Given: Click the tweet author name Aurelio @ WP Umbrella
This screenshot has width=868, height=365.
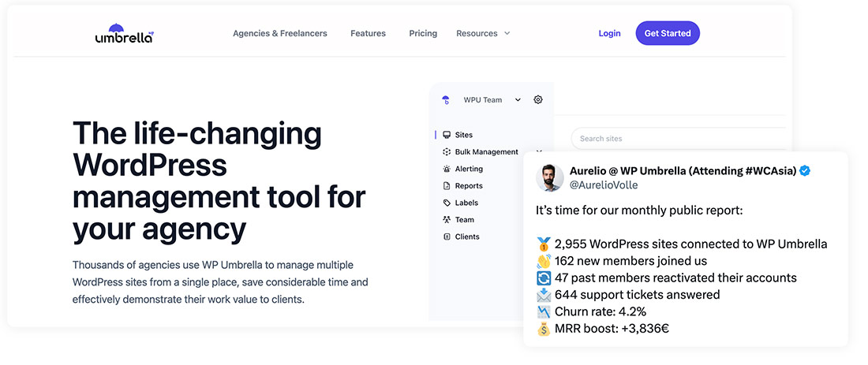Looking at the screenshot, I should 683,171.
